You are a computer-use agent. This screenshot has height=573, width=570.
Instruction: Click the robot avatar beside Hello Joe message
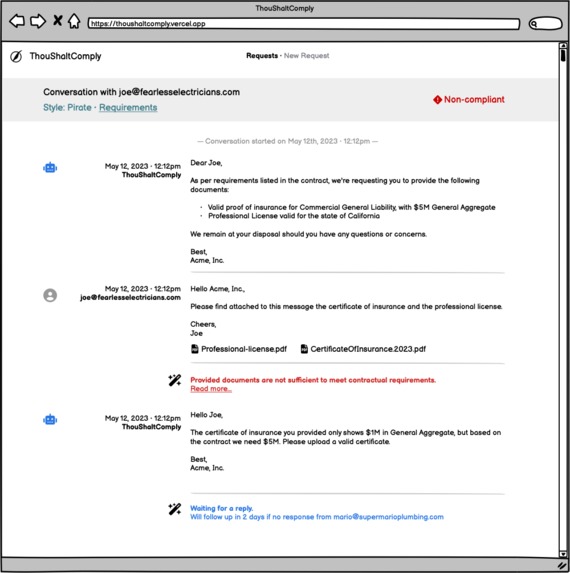point(50,420)
